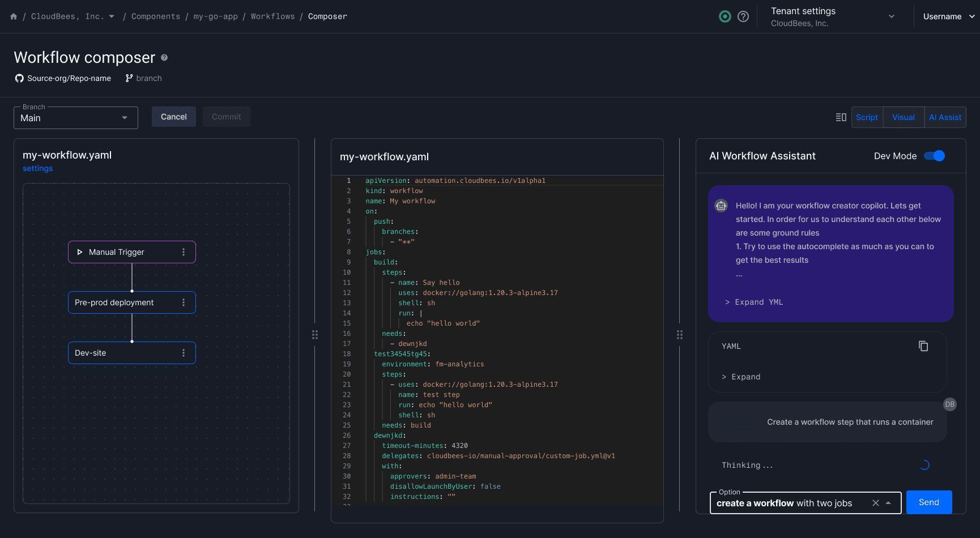Expand the YAML block
The width and height of the screenshot is (980, 538).
point(741,377)
